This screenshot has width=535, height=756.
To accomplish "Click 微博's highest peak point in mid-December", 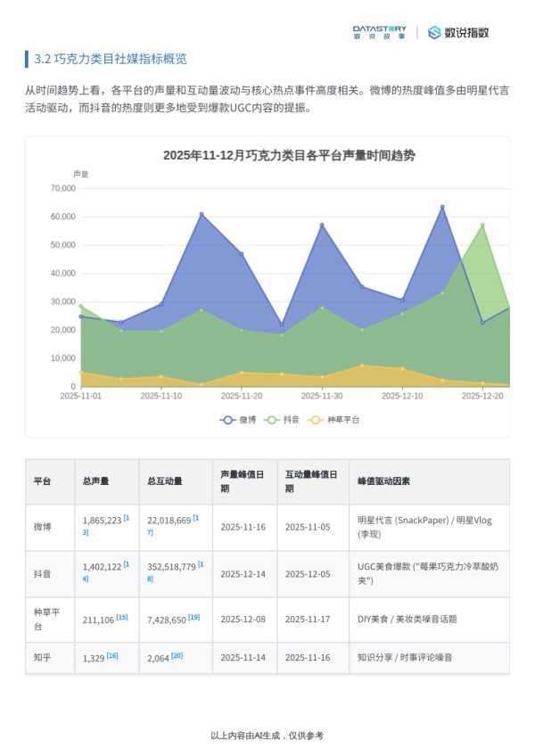I will (442, 207).
